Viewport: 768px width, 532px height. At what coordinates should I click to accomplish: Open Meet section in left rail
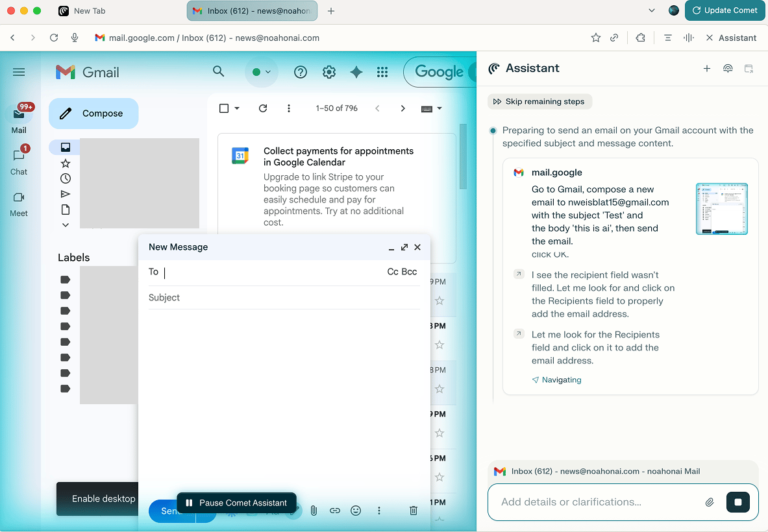click(x=19, y=204)
